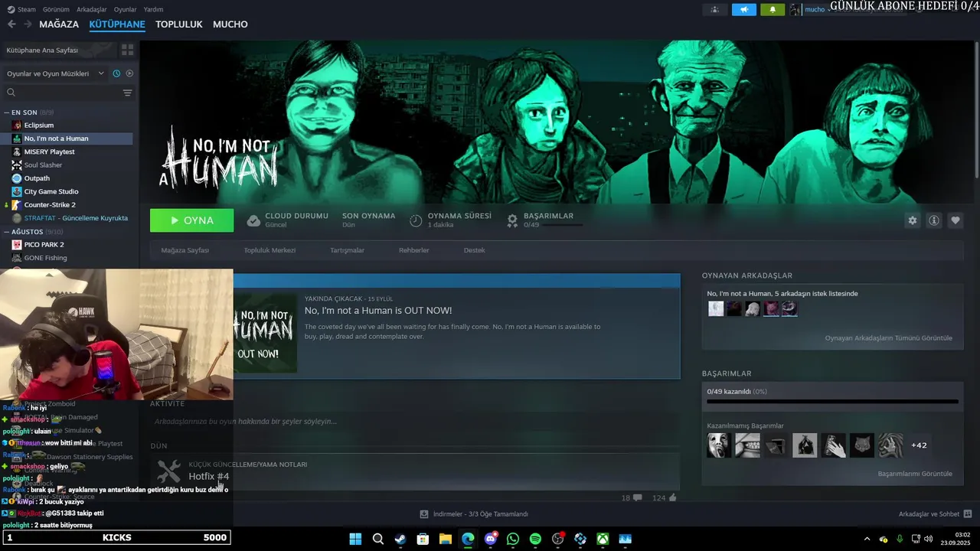Screen dimensions: 980x551
Task: Open achievements via BAŞARIMLAR header icon
Action: click(x=513, y=220)
